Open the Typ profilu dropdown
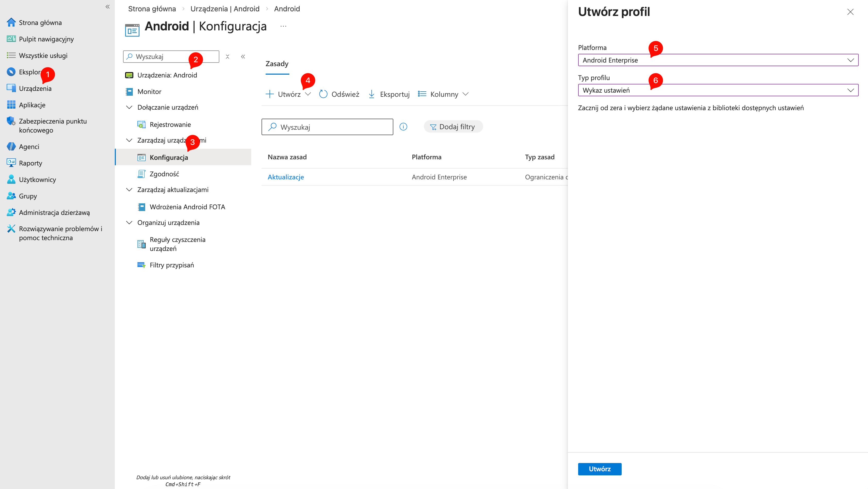868x489 pixels. tap(718, 90)
